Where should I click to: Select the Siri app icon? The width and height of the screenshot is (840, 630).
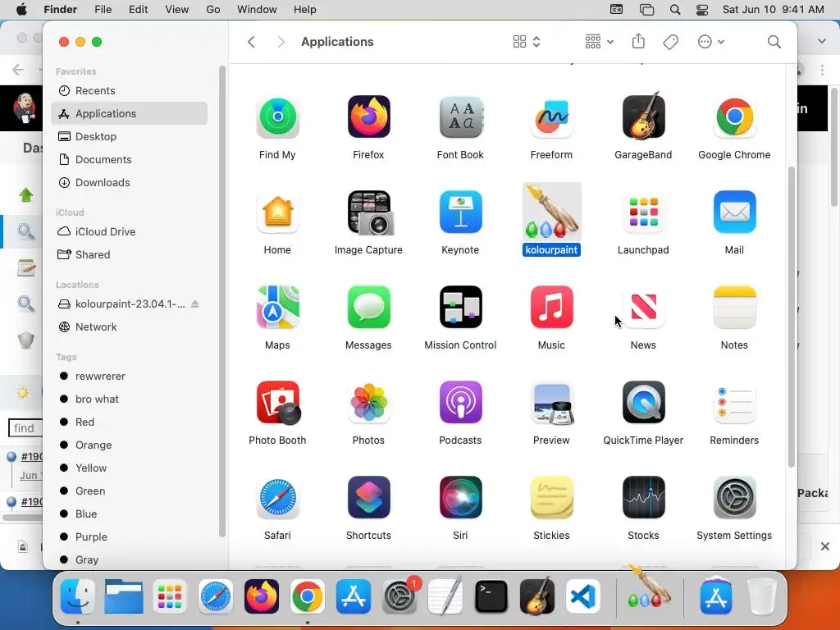coord(460,498)
